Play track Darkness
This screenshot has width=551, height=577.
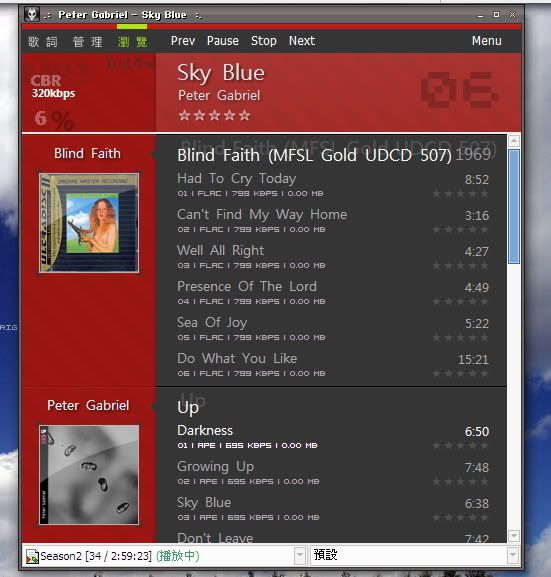click(205, 431)
